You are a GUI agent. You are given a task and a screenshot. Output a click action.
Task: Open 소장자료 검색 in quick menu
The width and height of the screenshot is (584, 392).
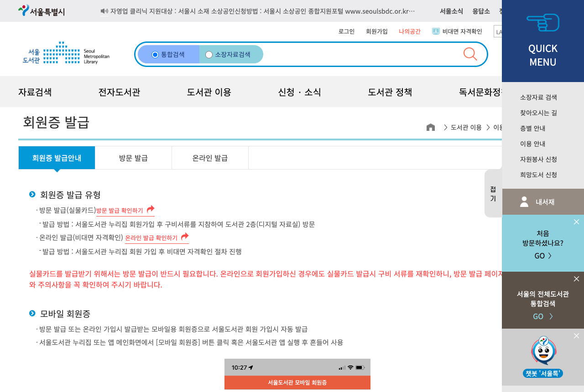pyautogui.click(x=538, y=97)
